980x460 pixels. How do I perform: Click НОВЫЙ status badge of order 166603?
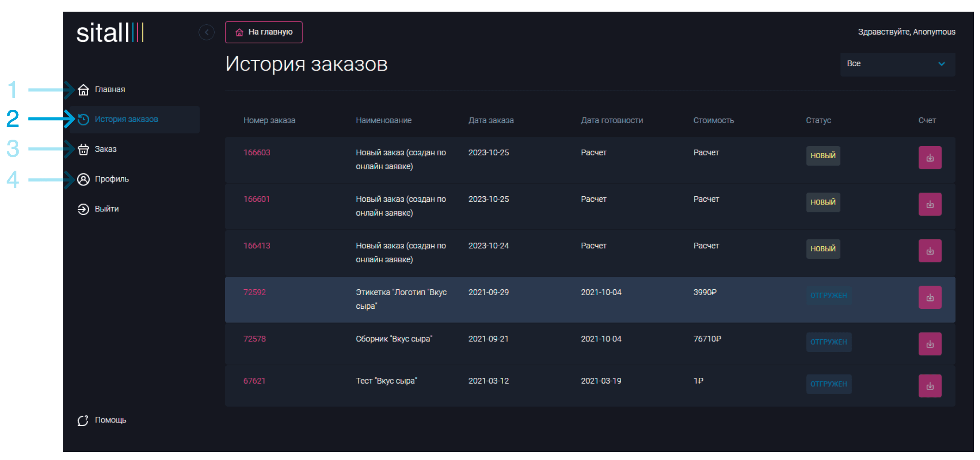[823, 156]
